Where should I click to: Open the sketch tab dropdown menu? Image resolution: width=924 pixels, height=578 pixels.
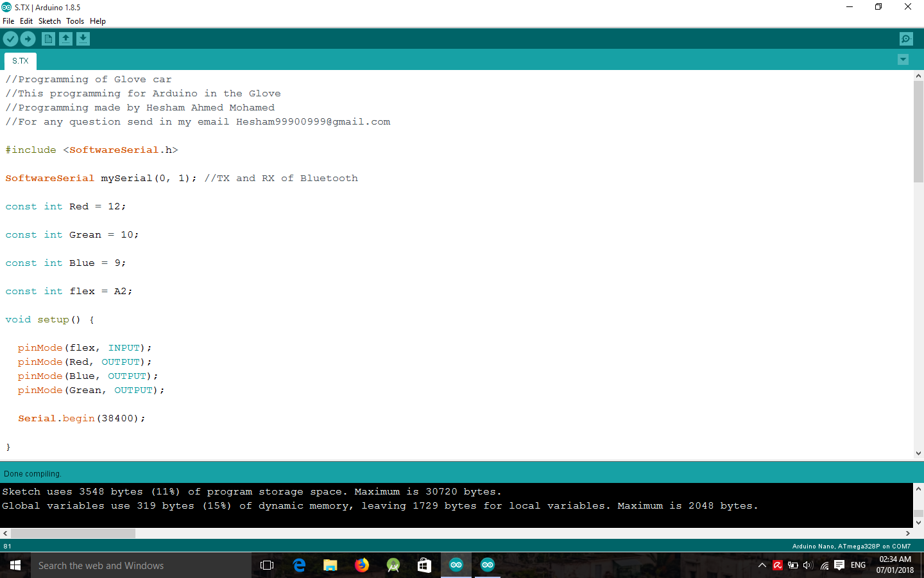[903, 59]
